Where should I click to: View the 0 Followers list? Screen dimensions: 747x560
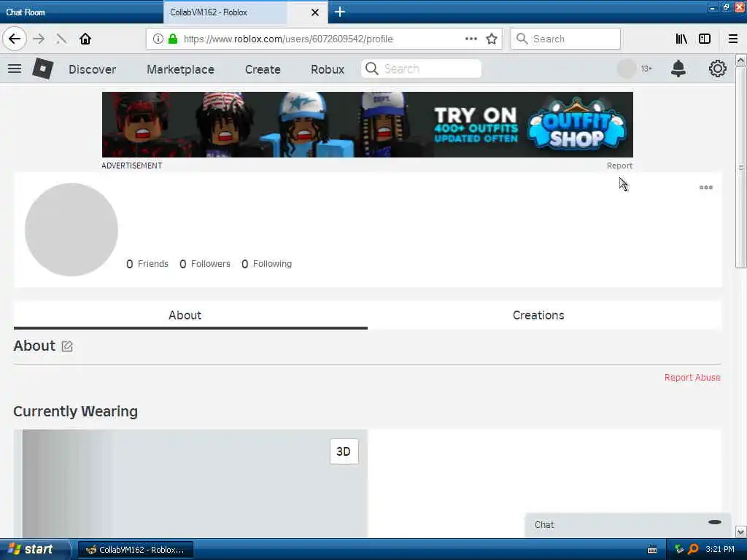pos(205,264)
